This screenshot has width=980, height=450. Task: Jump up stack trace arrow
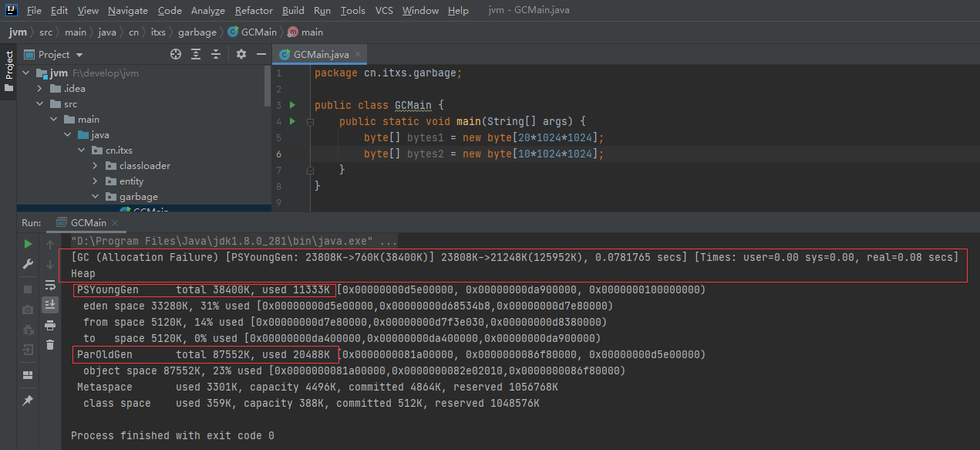pos(50,245)
